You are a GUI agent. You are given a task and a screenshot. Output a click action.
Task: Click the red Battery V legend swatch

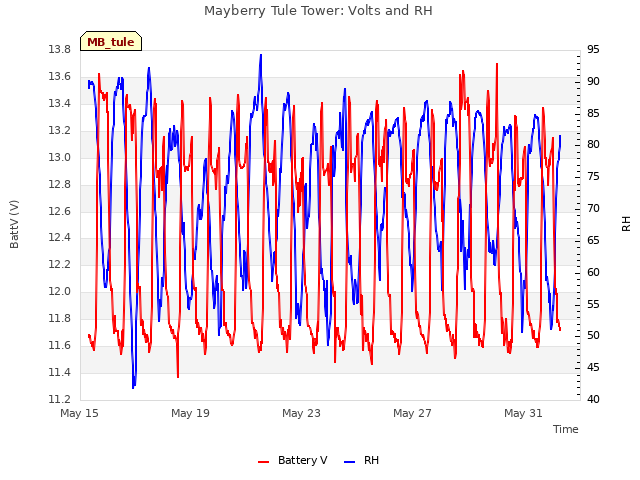[264, 462]
